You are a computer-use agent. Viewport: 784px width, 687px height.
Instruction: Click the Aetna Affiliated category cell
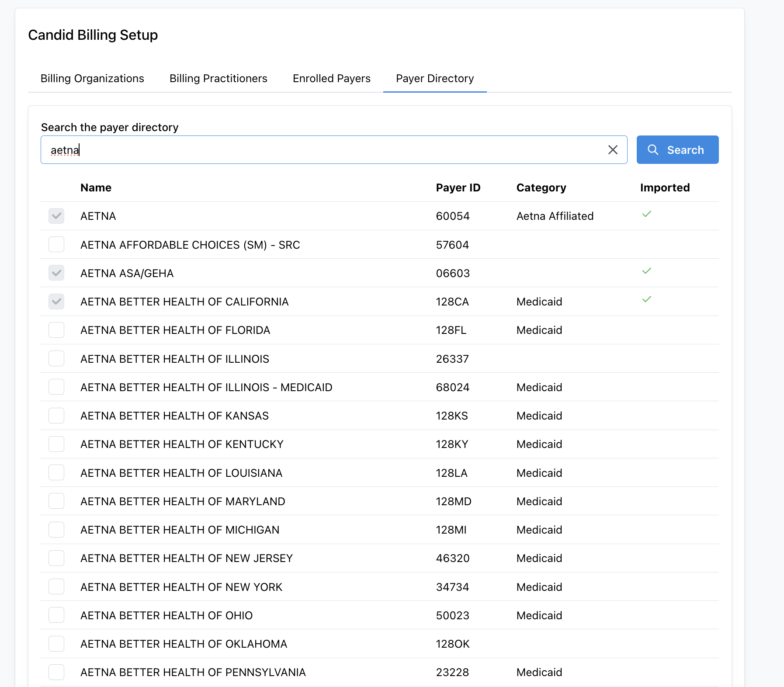pos(555,216)
